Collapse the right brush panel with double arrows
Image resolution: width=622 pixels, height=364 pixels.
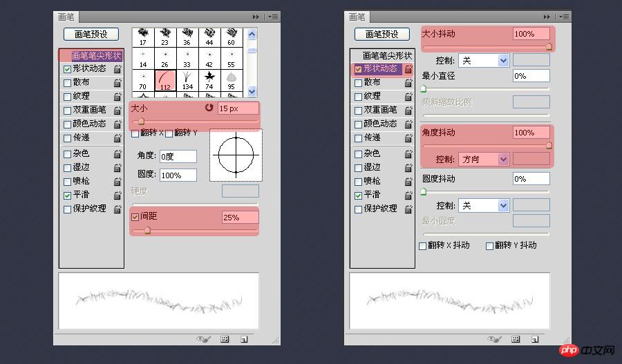coord(547,17)
